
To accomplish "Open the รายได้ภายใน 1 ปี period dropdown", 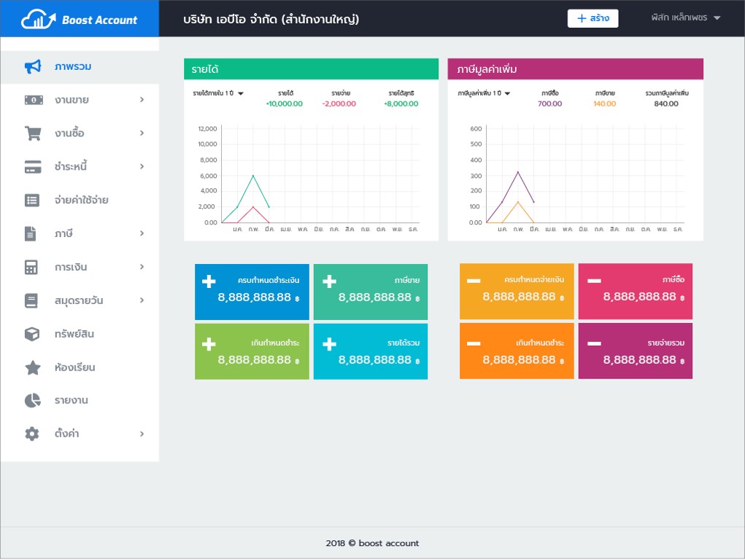I will (218, 93).
